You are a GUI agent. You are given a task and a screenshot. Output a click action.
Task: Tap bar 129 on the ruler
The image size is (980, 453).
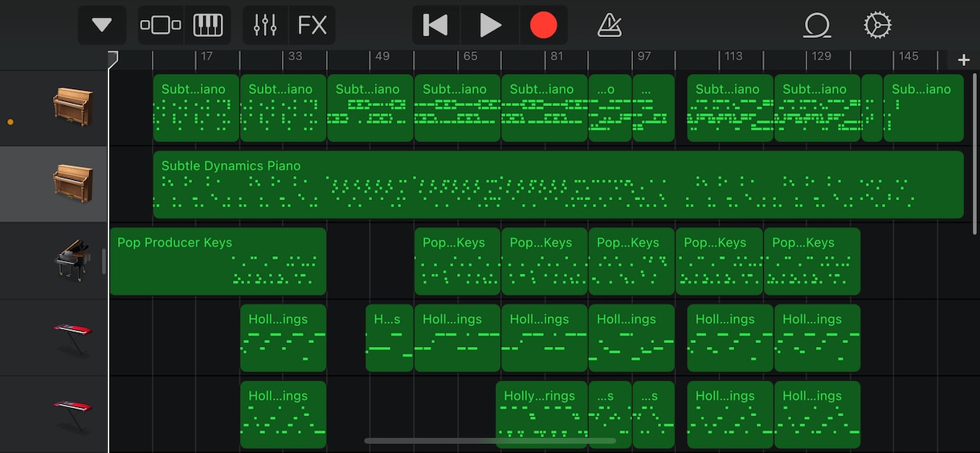pyautogui.click(x=821, y=56)
